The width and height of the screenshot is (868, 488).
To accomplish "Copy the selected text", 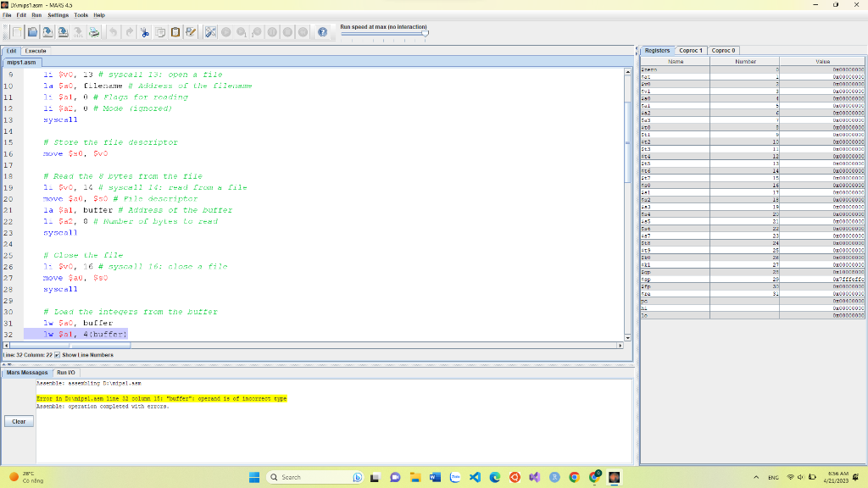I will point(160,32).
